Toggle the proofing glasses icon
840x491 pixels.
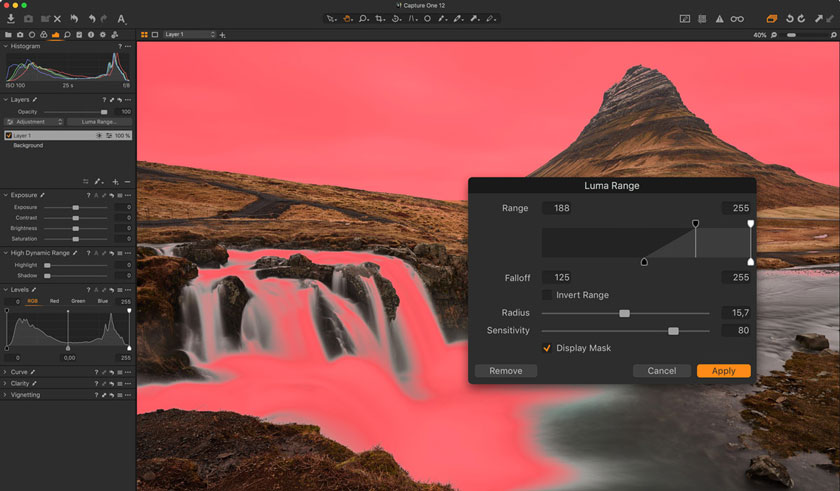(737, 19)
